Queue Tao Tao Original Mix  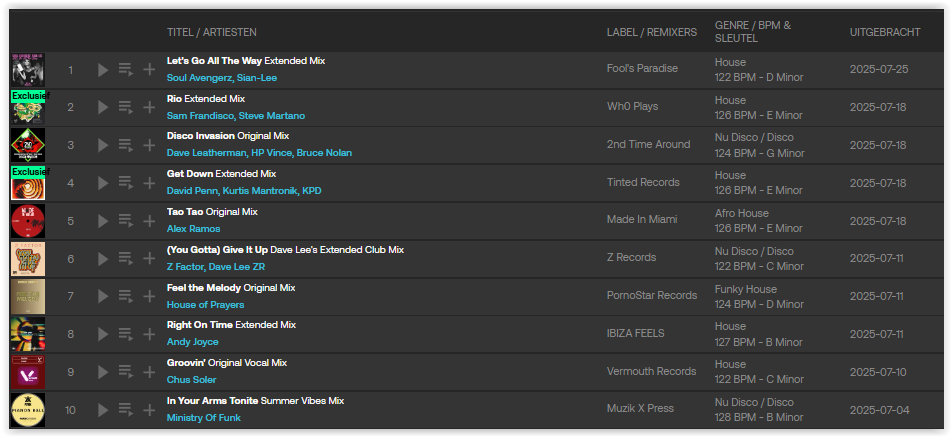point(126,221)
